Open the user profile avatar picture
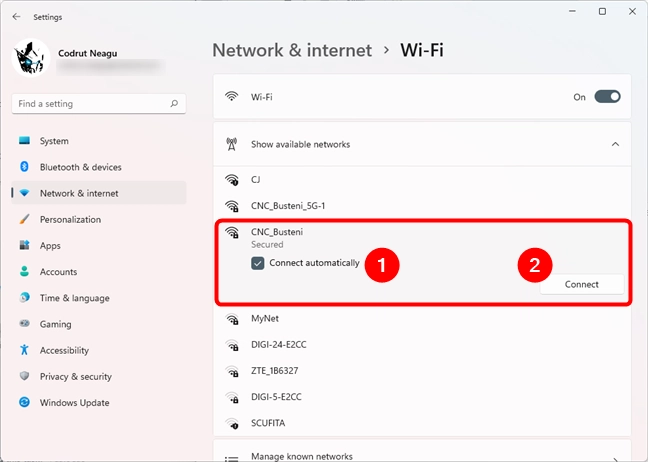The width and height of the screenshot is (648, 462). [x=31, y=58]
